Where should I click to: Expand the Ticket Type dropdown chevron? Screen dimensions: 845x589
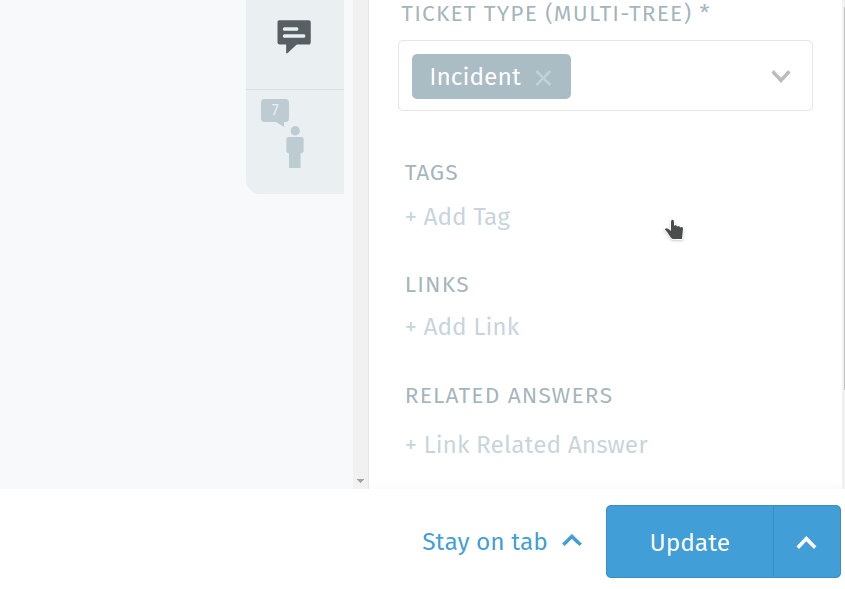coord(781,76)
